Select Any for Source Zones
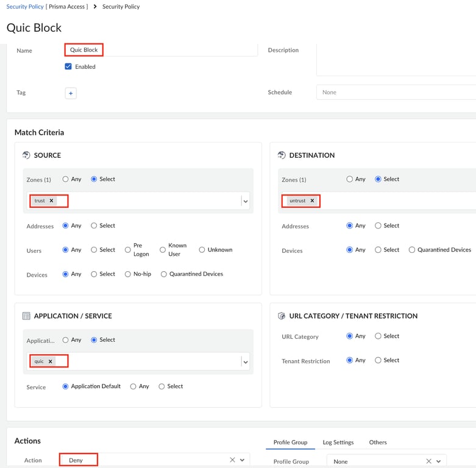This screenshot has height=468, width=476. coord(66,179)
